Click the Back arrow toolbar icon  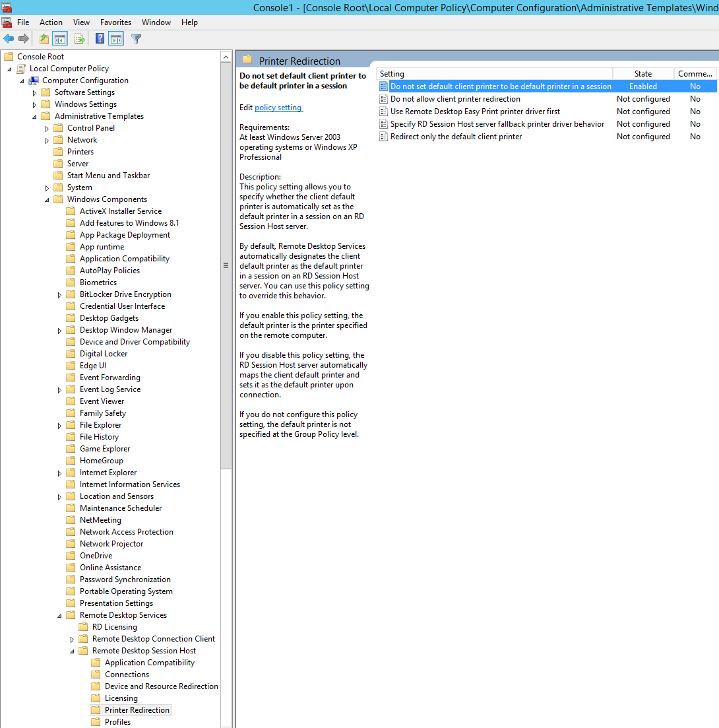point(9,39)
